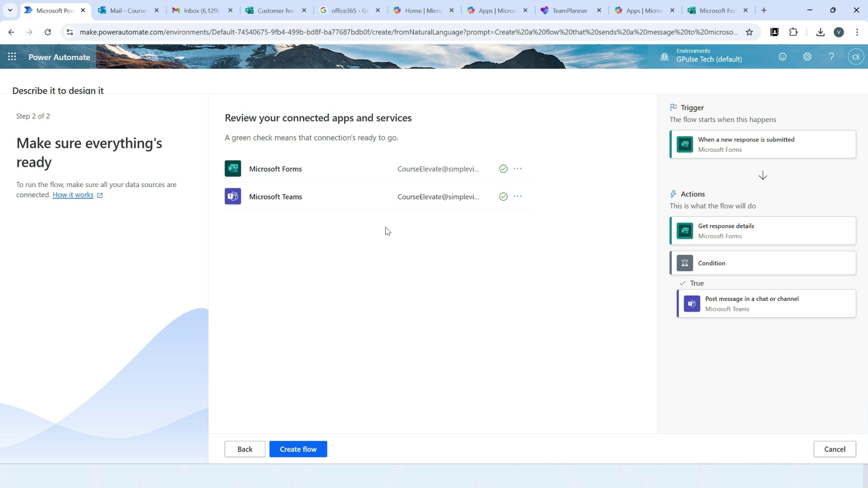Click the Microsoft Teams connector icon

(x=233, y=196)
